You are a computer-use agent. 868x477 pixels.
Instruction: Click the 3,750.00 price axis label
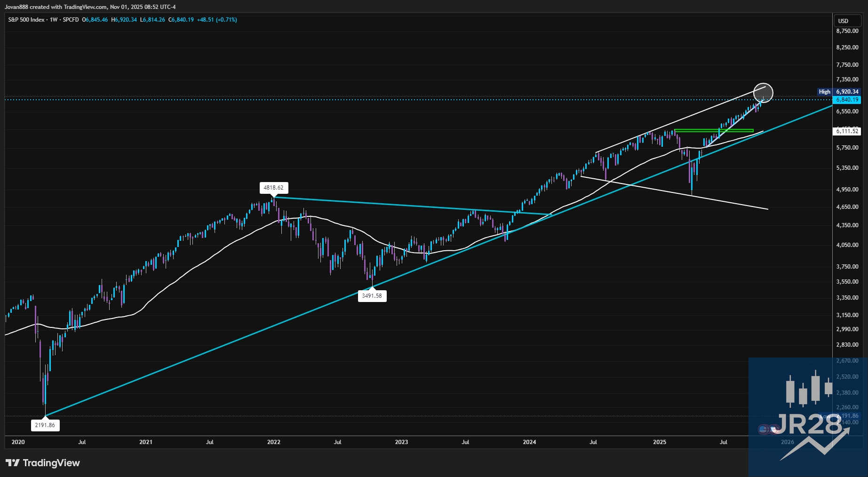(x=847, y=267)
